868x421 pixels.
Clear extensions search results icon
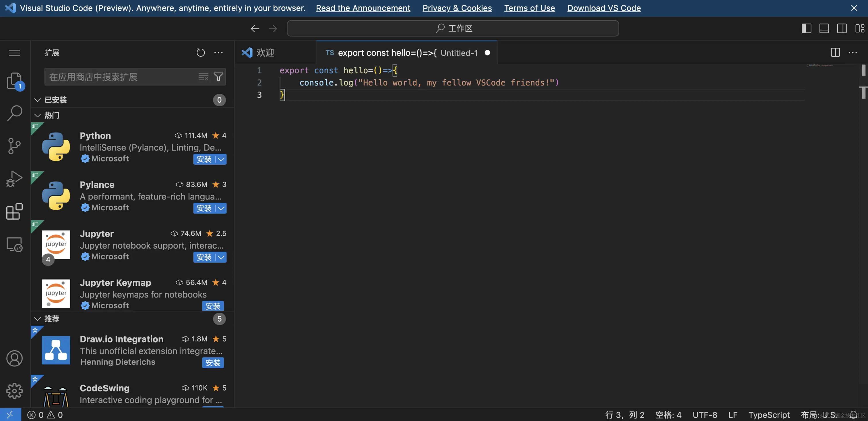[203, 77]
